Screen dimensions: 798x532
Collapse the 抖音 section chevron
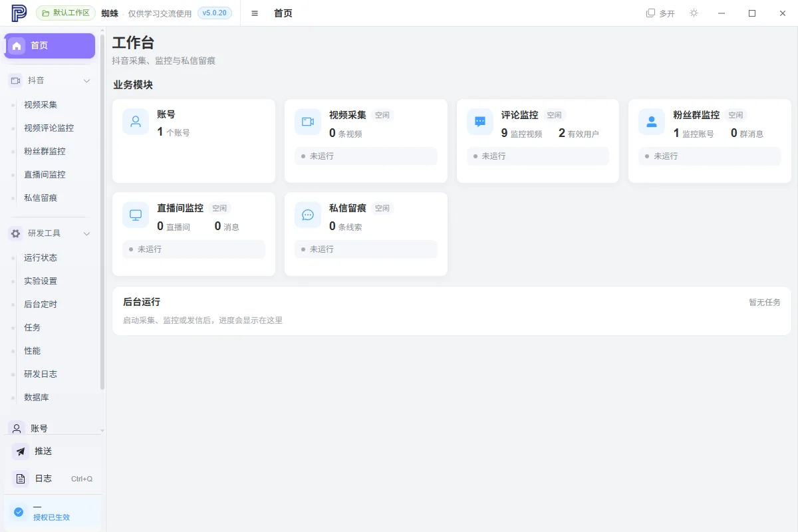pyautogui.click(x=86, y=80)
